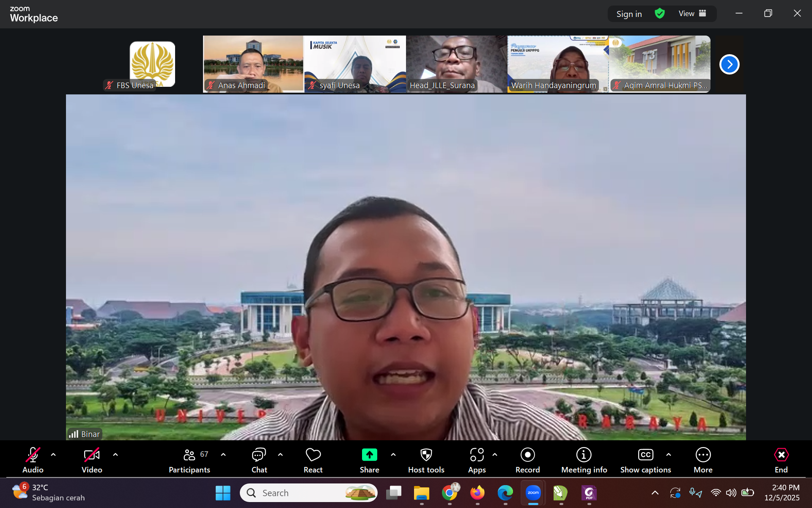The image size is (812, 508).
Task: Expand the share options arrow
Action: pyautogui.click(x=393, y=455)
